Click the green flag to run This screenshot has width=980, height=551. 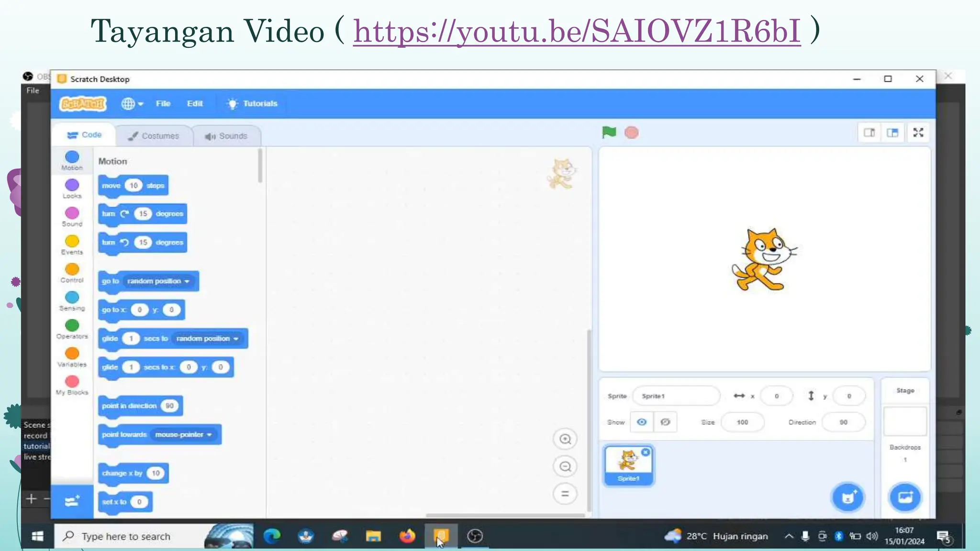click(609, 132)
